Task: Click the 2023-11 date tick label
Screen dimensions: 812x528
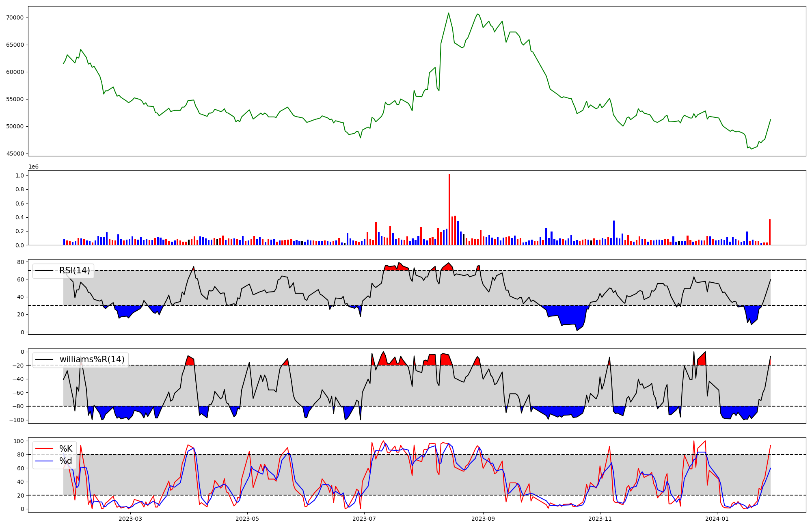Action: point(600,519)
